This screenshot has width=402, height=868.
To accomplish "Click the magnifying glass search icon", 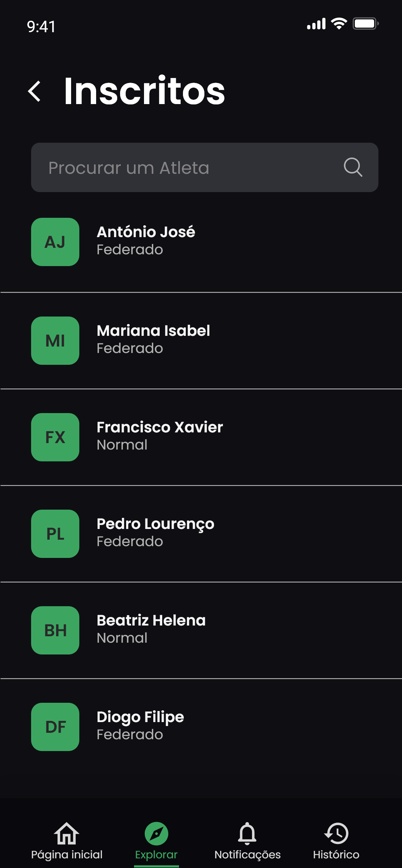I will click(x=353, y=167).
